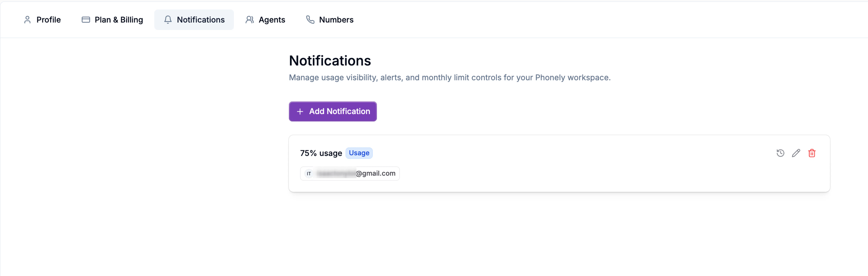Click the blue Usage badge
The width and height of the screenshot is (868, 276).
359,153
